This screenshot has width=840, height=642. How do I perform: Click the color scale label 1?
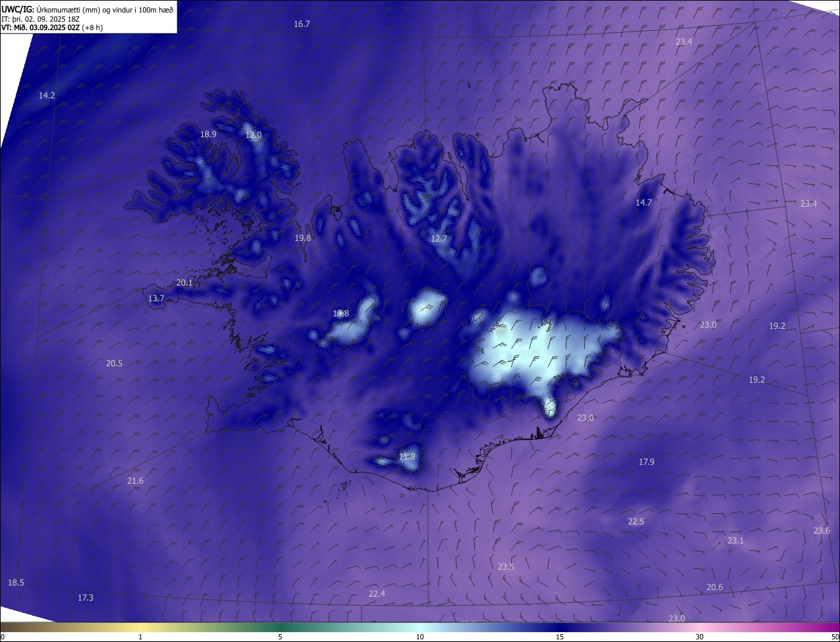[x=140, y=637]
